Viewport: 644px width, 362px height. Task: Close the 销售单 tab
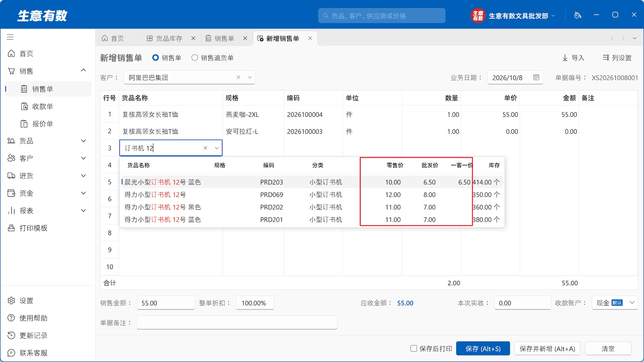(245, 38)
